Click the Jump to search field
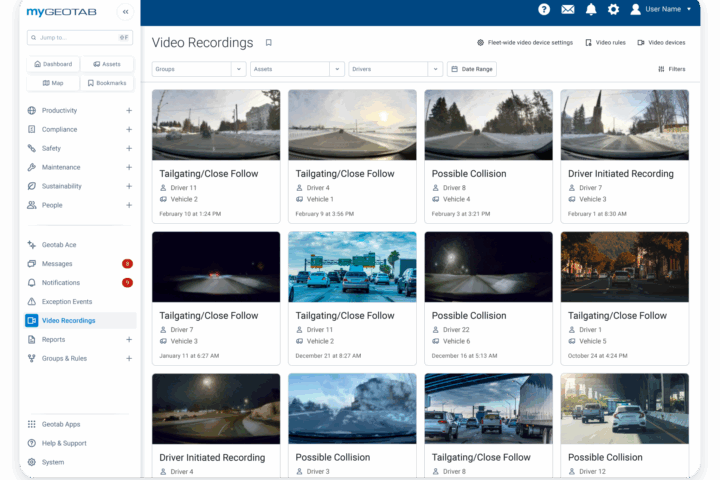 80,38
